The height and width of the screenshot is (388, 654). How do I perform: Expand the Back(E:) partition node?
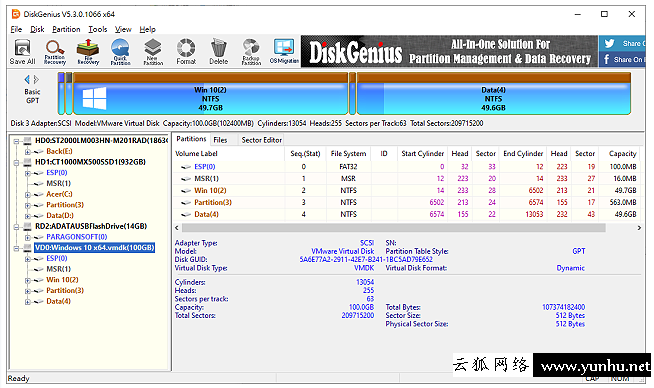coord(27,151)
